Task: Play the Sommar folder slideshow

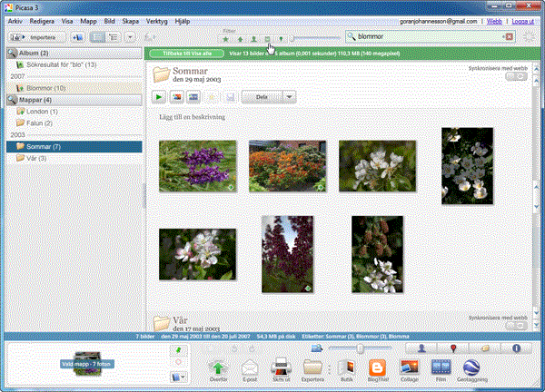Action: point(159,96)
